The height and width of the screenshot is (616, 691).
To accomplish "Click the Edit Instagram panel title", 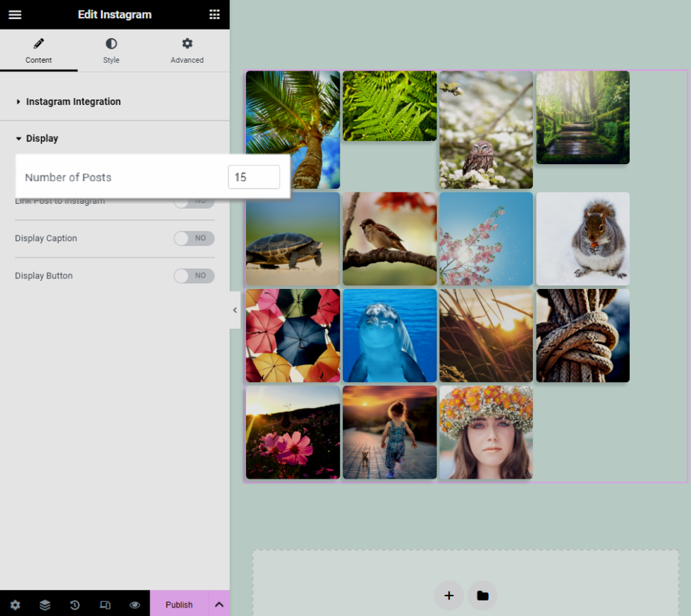I will pyautogui.click(x=114, y=15).
